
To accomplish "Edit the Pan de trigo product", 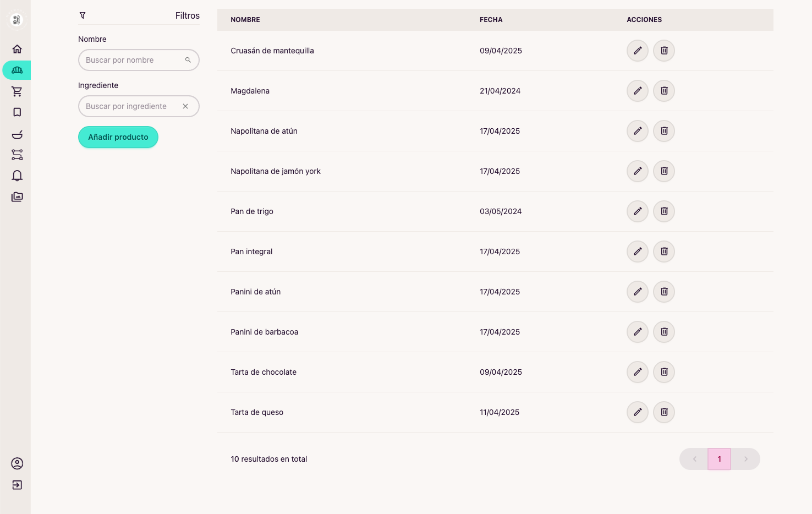I will [637, 211].
